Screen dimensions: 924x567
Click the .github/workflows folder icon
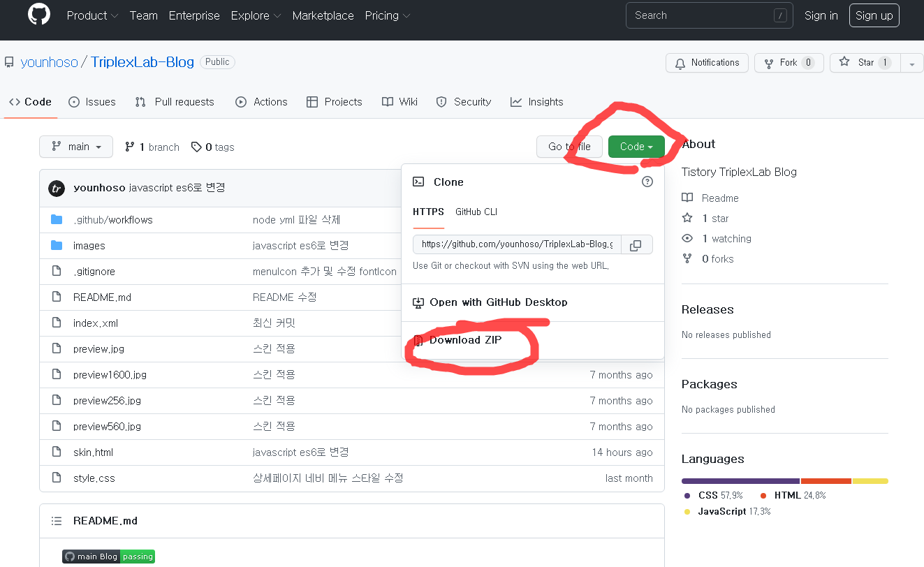tap(57, 220)
